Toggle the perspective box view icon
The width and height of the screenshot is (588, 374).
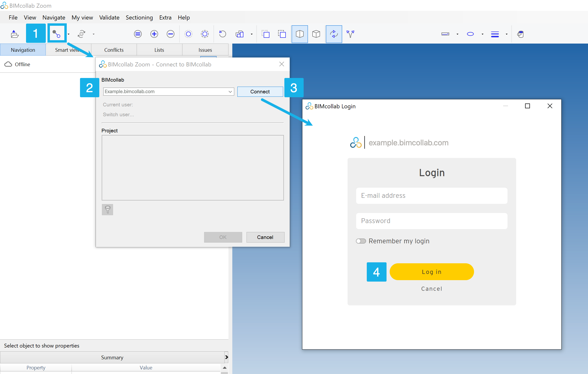pyautogui.click(x=300, y=34)
